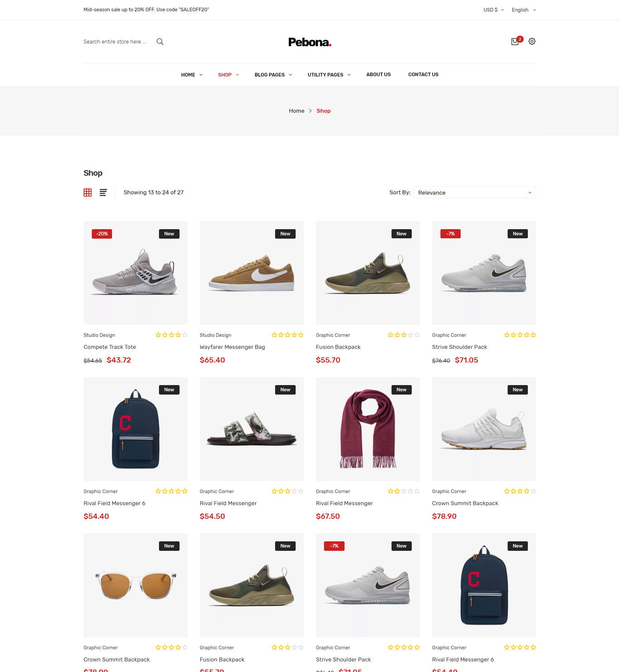The image size is (619, 672).
Task: Switch to grid view layout
Action: pyautogui.click(x=88, y=193)
